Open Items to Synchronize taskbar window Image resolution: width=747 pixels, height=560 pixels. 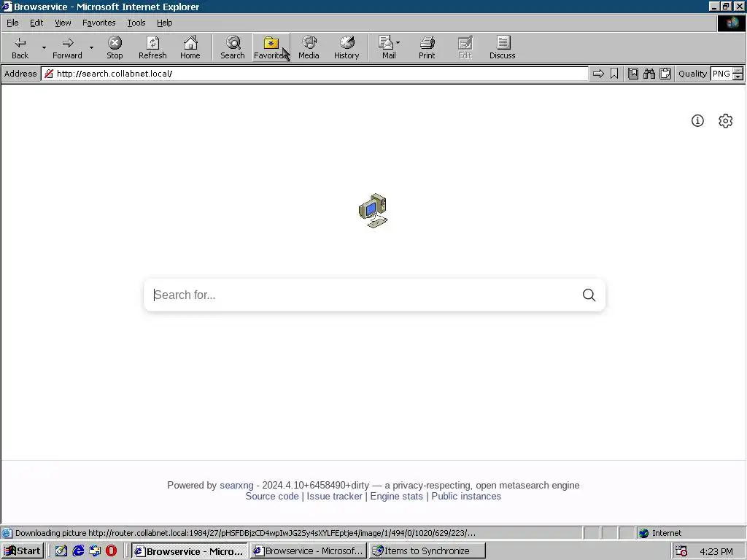[427, 551]
